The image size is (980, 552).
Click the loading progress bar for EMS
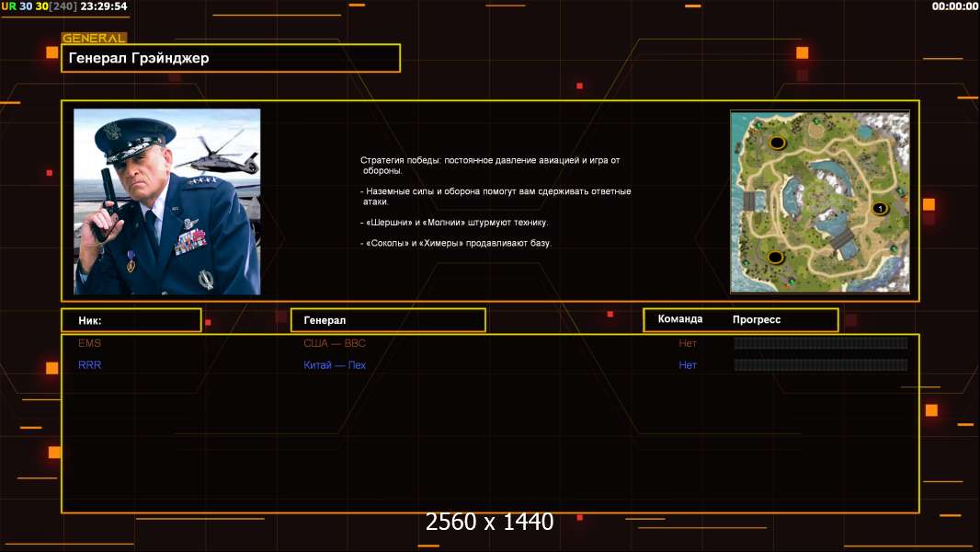pos(820,343)
